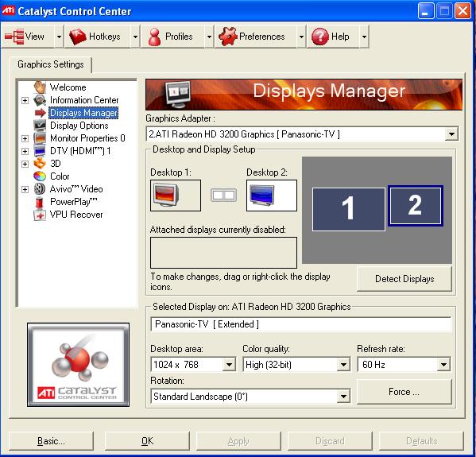Viewport: 476px width, 457px height.
Task: Open the Help dropdown arrow
Action: pyautogui.click(x=364, y=37)
